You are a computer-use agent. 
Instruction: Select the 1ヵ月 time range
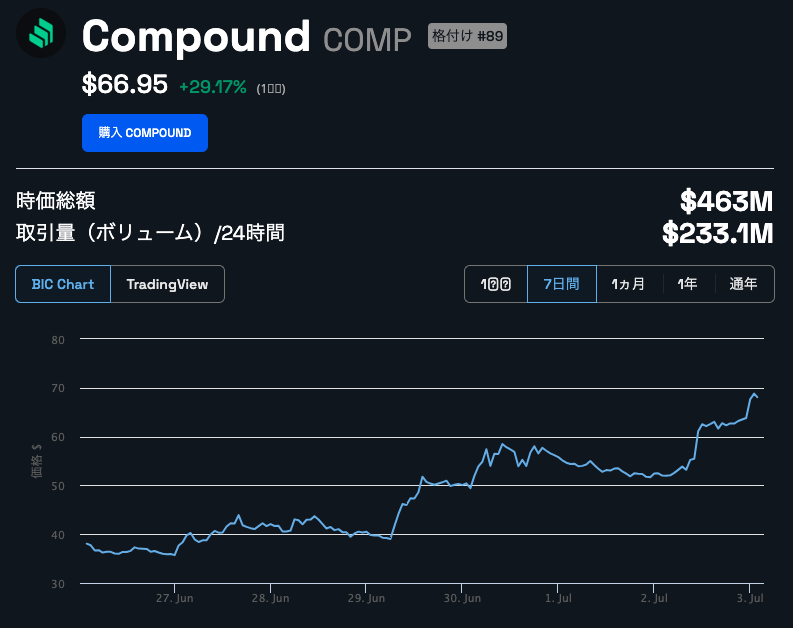point(628,284)
